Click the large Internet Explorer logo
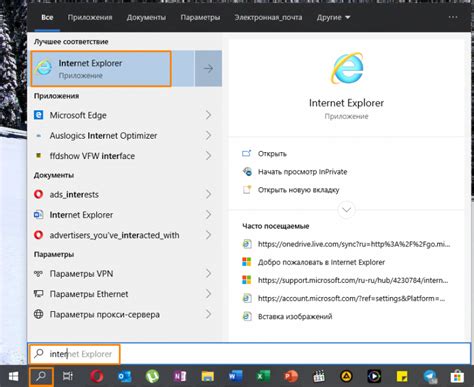The width and height of the screenshot is (474, 387). click(347, 68)
